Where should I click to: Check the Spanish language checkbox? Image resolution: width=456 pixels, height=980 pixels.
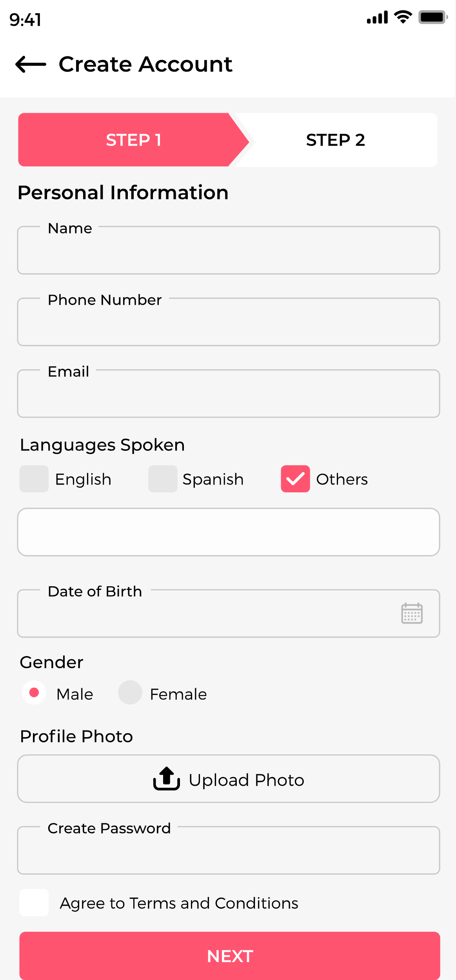point(163,479)
